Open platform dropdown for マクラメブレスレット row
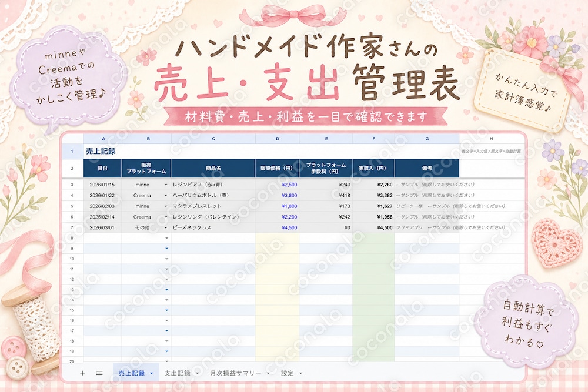588x392 pixels. 166,206
